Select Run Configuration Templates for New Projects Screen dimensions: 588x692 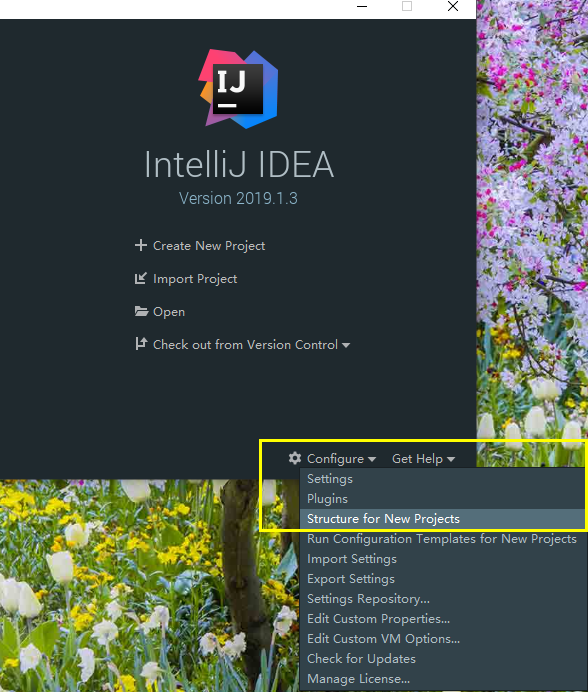tap(441, 539)
